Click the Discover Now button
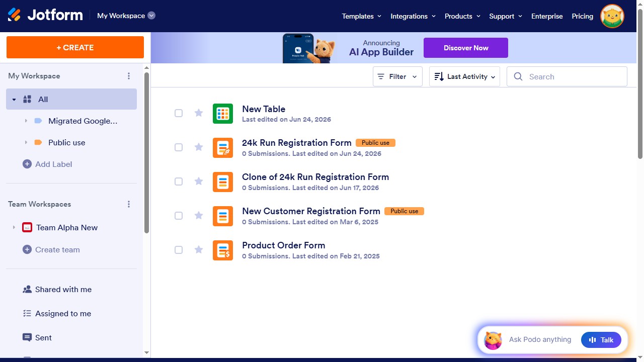This screenshot has width=644, height=362. tap(466, 48)
